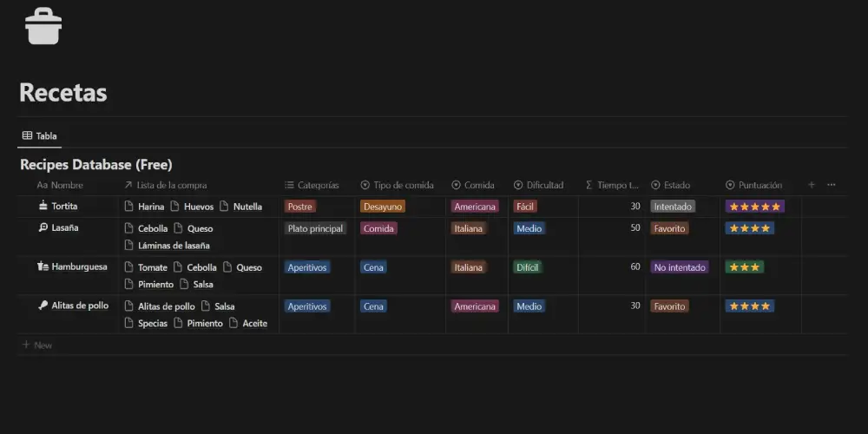Click the icon beside Lasaña
The image size is (868, 434).
coord(43,227)
